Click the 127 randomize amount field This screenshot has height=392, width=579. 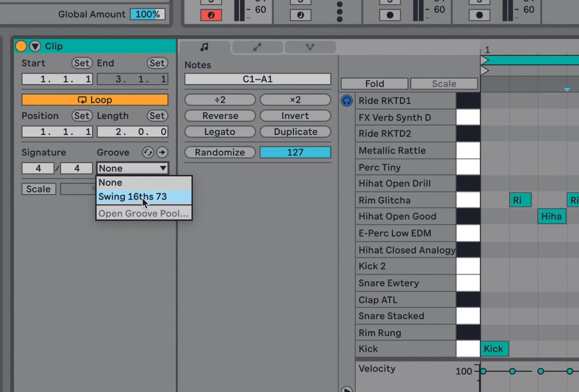click(295, 153)
